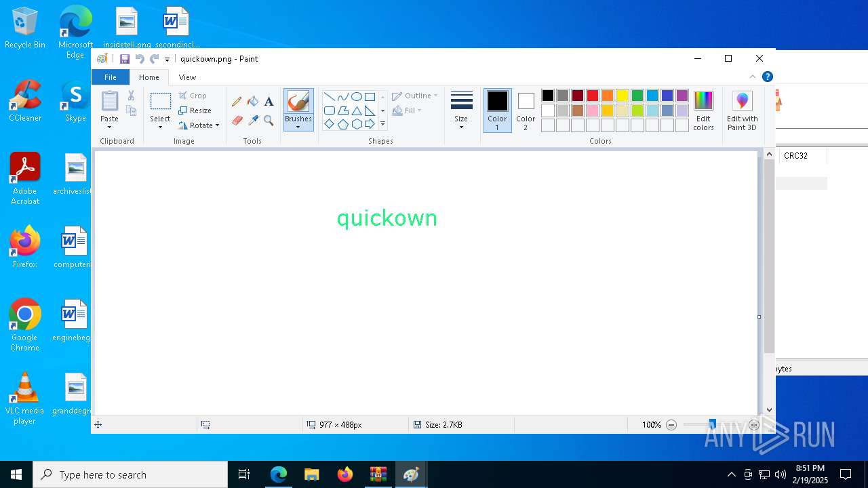The width and height of the screenshot is (868, 488).
Task: Collapse the ribbon with chevron
Action: point(753,77)
